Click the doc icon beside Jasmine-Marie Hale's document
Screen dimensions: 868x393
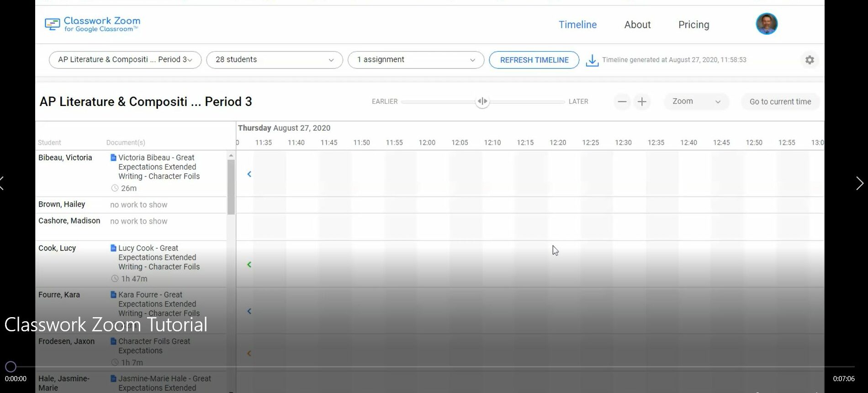[x=113, y=379]
